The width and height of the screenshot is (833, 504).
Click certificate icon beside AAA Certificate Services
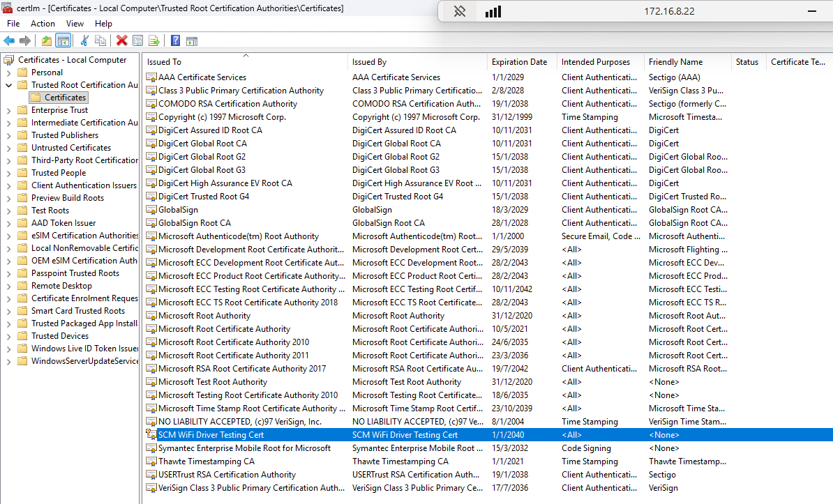(x=151, y=77)
